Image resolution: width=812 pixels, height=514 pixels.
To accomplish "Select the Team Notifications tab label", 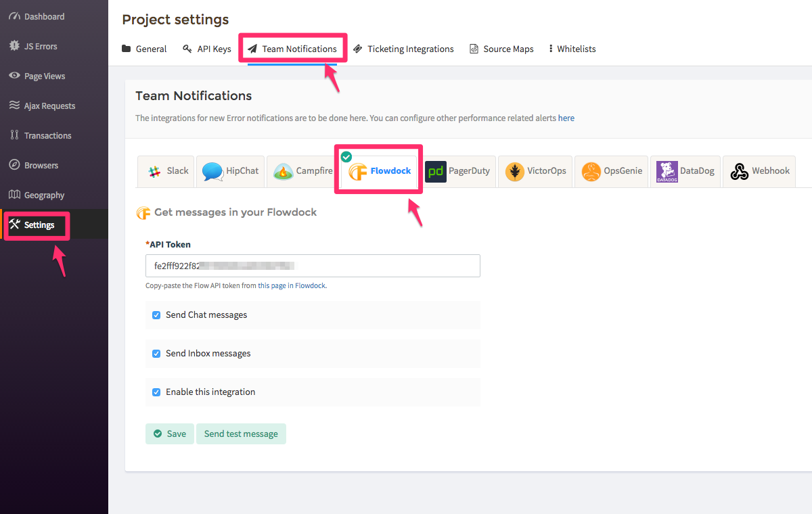I will coord(300,49).
